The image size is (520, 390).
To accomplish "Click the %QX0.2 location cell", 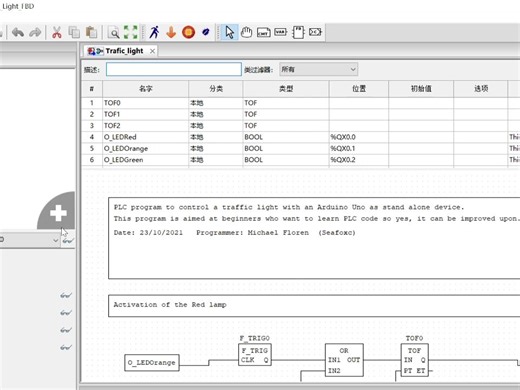I will click(x=359, y=160).
